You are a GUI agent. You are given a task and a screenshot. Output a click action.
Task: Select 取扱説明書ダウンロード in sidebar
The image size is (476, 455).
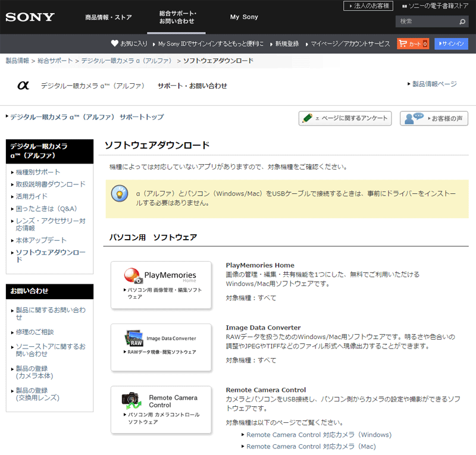[51, 184]
